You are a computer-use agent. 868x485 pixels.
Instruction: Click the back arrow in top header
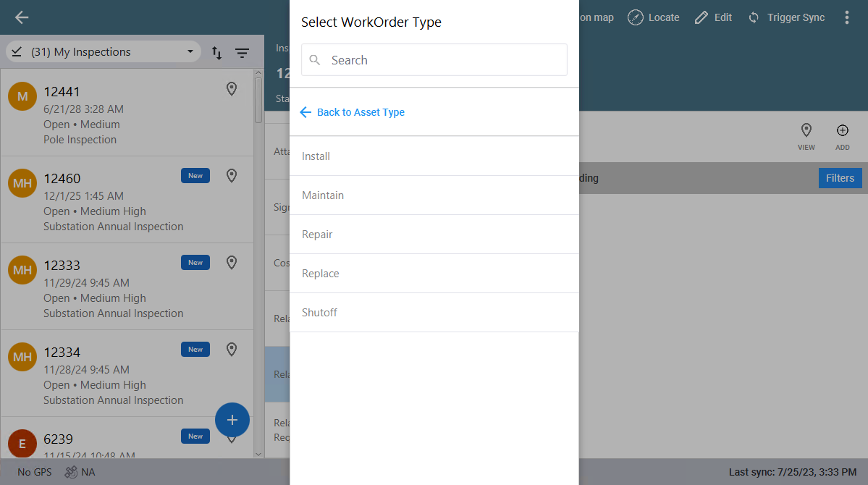(22, 17)
